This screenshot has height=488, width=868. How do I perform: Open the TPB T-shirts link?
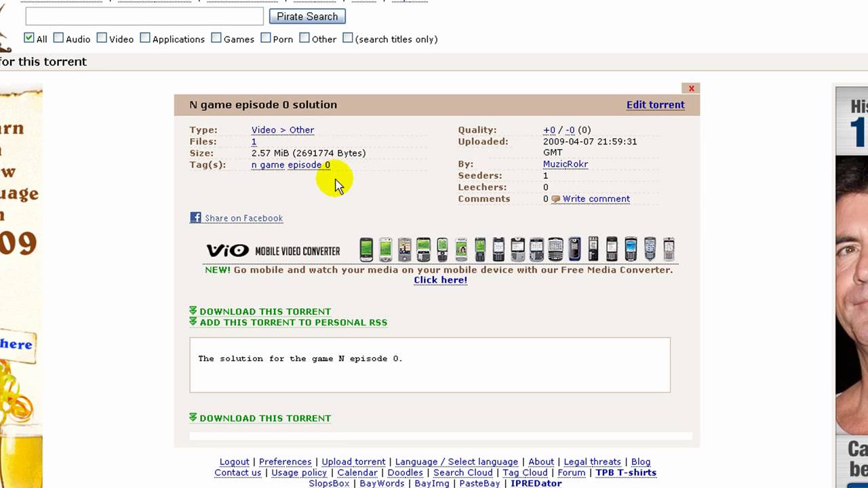click(626, 472)
